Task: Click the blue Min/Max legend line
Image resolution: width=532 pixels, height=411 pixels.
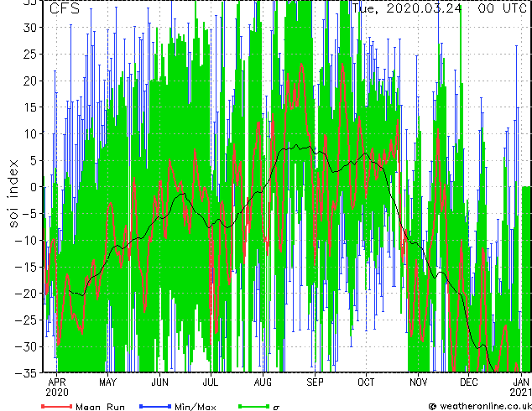Action: tap(155, 406)
